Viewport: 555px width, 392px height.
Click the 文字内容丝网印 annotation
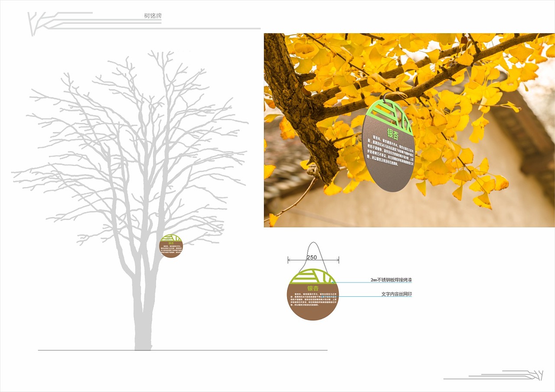pyautogui.click(x=396, y=294)
